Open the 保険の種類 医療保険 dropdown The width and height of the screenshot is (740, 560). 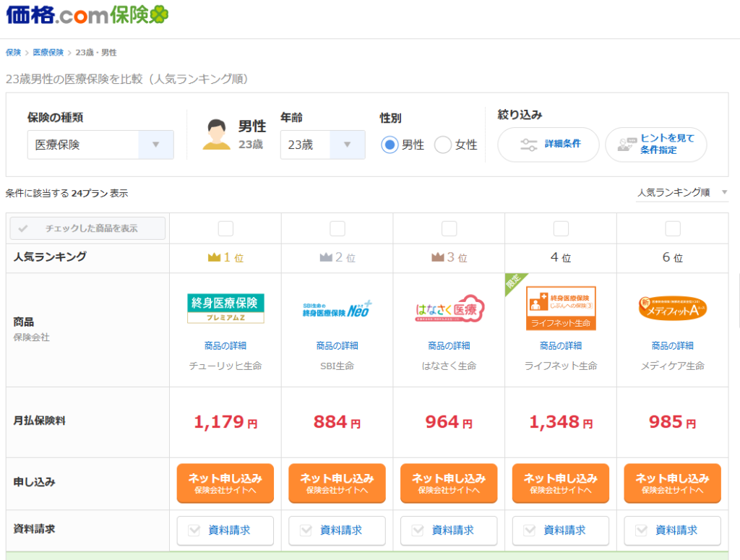click(100, 145)
